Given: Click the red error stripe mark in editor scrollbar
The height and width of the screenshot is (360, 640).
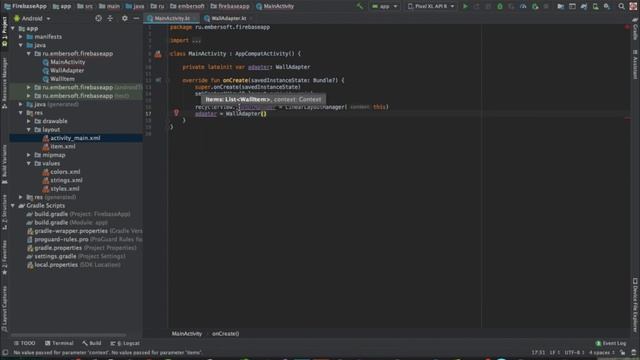Looking at the screenshot, I should pyautogui.click(x=627, y=118).
